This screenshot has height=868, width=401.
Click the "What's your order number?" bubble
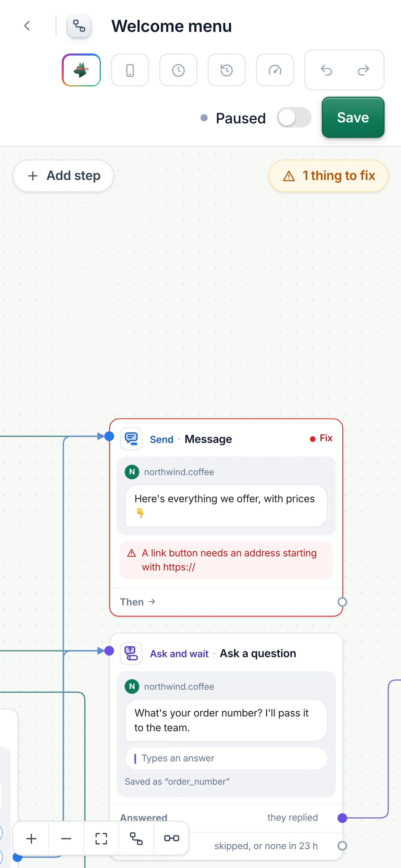pos(226,720)
